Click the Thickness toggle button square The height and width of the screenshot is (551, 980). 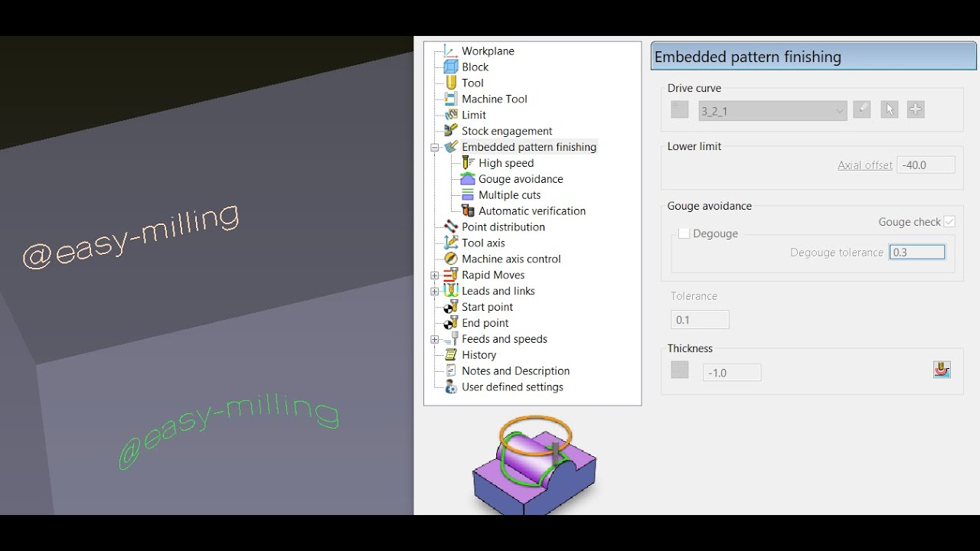click(x=680, y=370)
